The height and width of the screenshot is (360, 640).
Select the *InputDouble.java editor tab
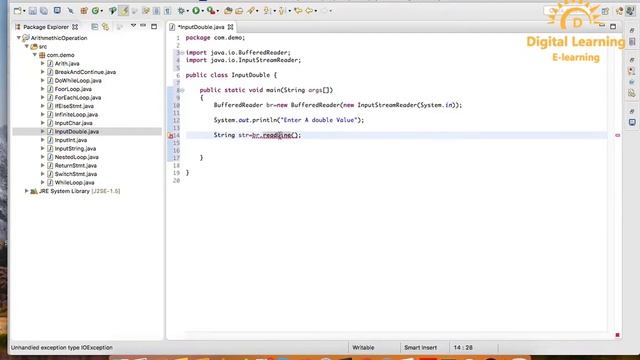pos(201,27)
